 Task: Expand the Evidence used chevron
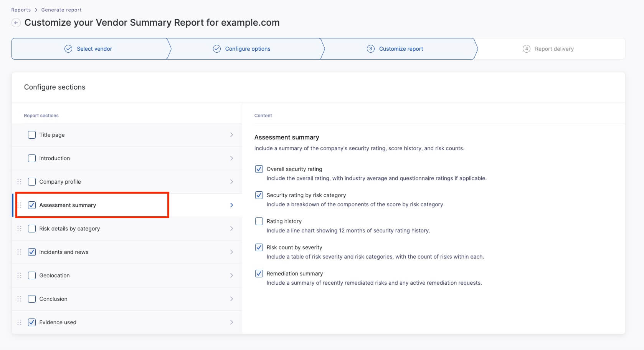[x=231, y=322]
